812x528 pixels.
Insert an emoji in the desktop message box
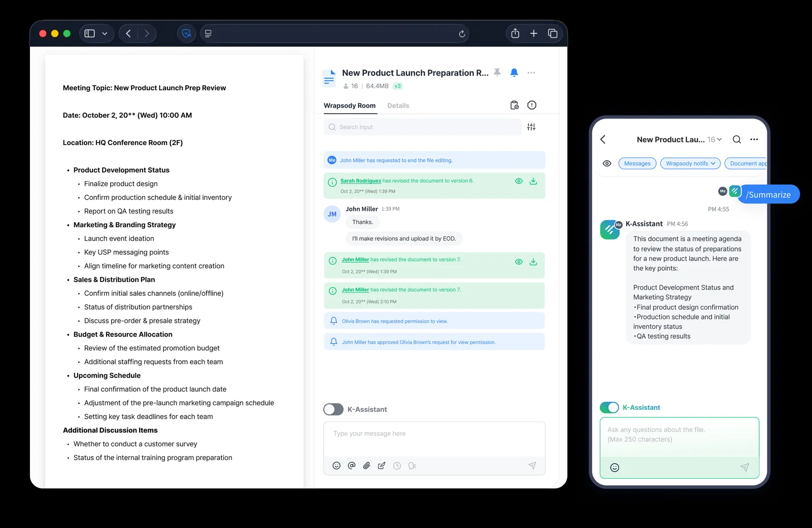pos(336,466)
